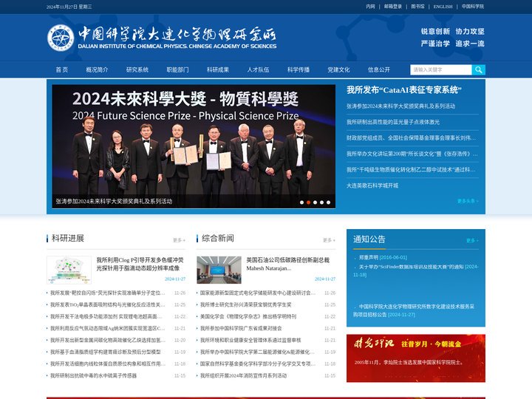Open the 邮箱登录 link
Viewport: 532px width, 399px height.
tap(393, 7)
